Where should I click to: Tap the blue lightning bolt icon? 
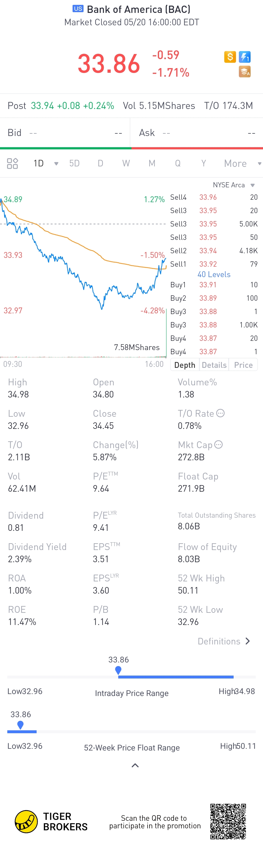pyautogui.click(x=244, y=57)
